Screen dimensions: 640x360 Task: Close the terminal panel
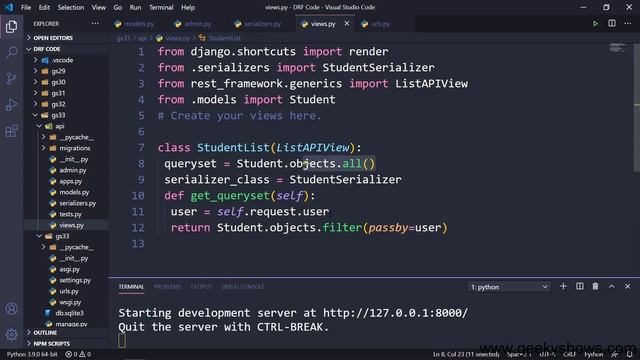click(x=628, y=287)
